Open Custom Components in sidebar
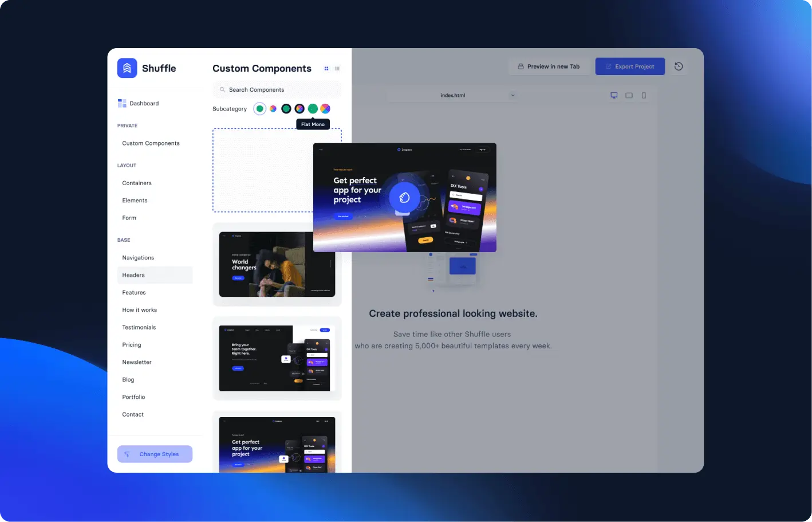 pos(151,143)
